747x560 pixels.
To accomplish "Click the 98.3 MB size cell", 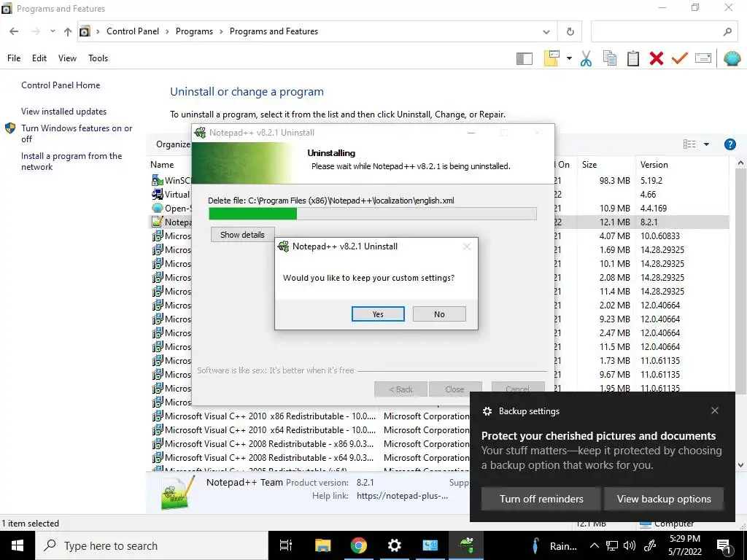I will pos(614,181).
